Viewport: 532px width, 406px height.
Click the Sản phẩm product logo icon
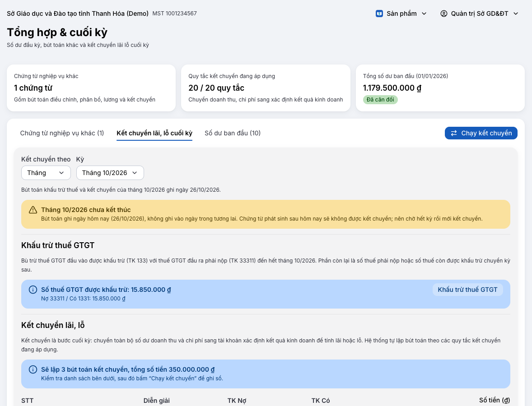click(x=379, y=14)
